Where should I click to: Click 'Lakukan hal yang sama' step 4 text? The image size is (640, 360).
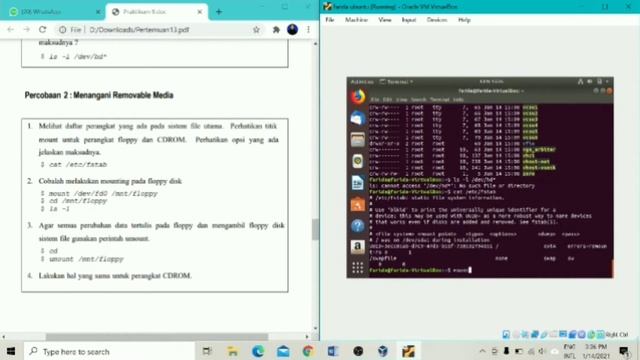click(115, 276)
